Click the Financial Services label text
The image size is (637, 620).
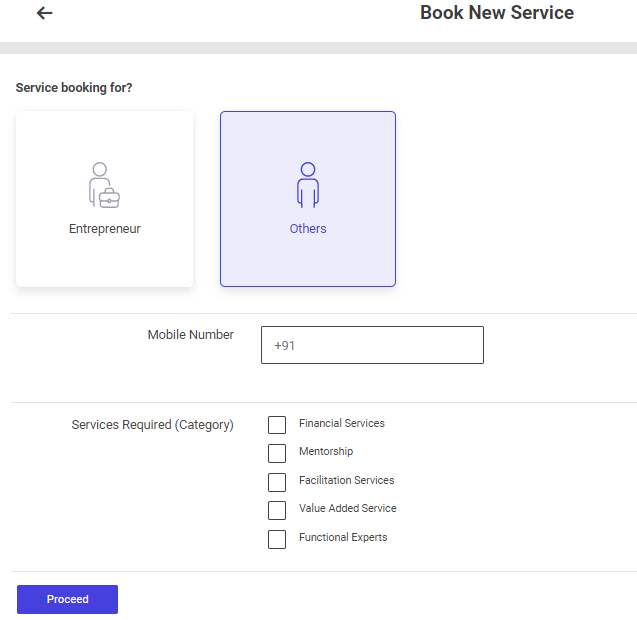click(x=342, y=424)
